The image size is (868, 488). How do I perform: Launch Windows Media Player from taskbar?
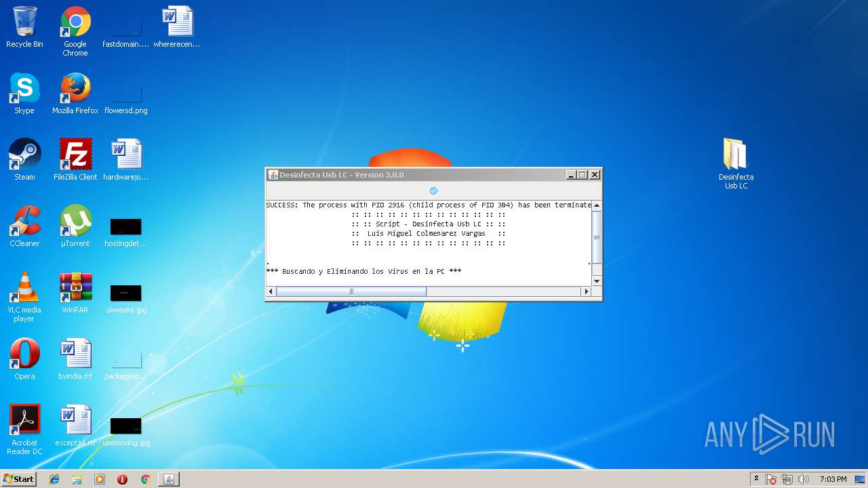click(100, 479)
